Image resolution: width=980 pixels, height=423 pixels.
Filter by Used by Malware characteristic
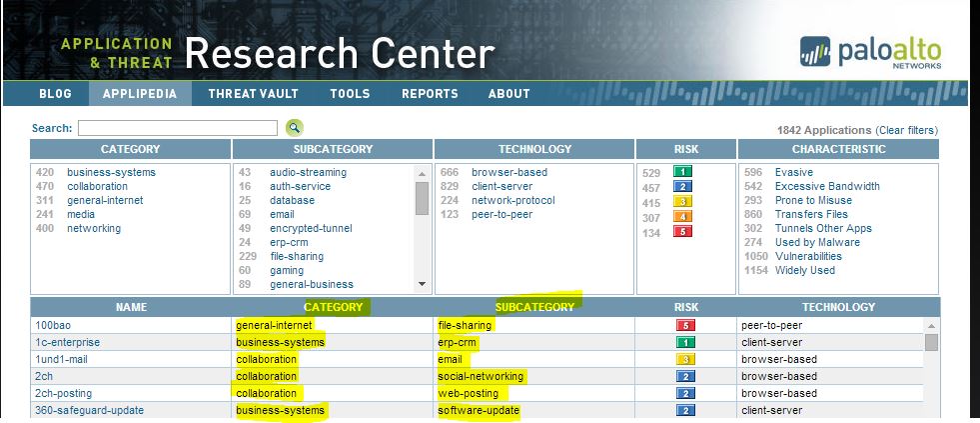[817, 242]
